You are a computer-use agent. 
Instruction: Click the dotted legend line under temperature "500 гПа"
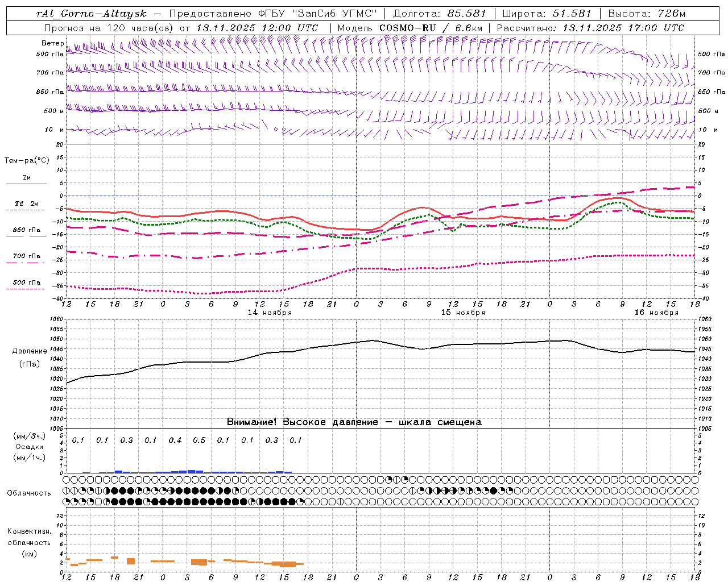click(26, 289)
